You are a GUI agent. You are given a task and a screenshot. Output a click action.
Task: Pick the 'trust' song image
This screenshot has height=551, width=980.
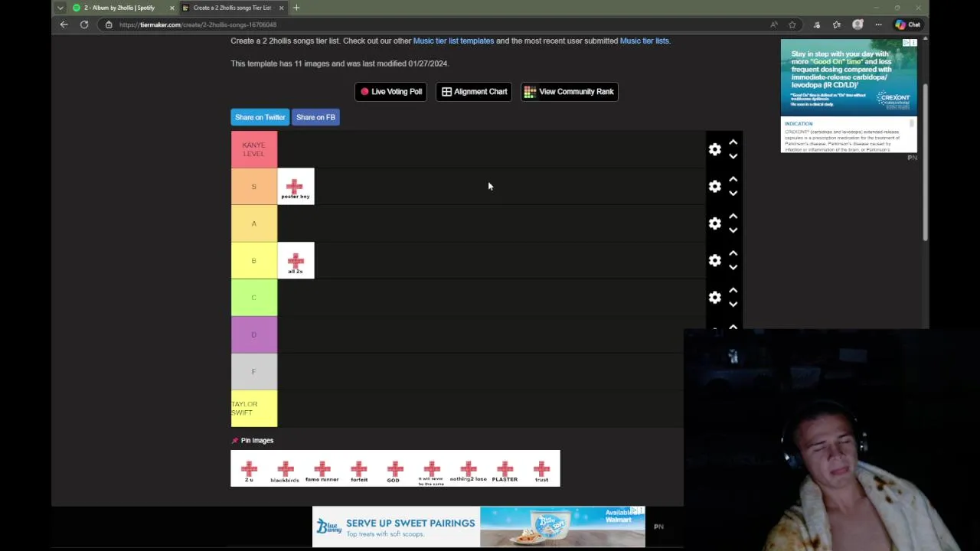point(541,468)
